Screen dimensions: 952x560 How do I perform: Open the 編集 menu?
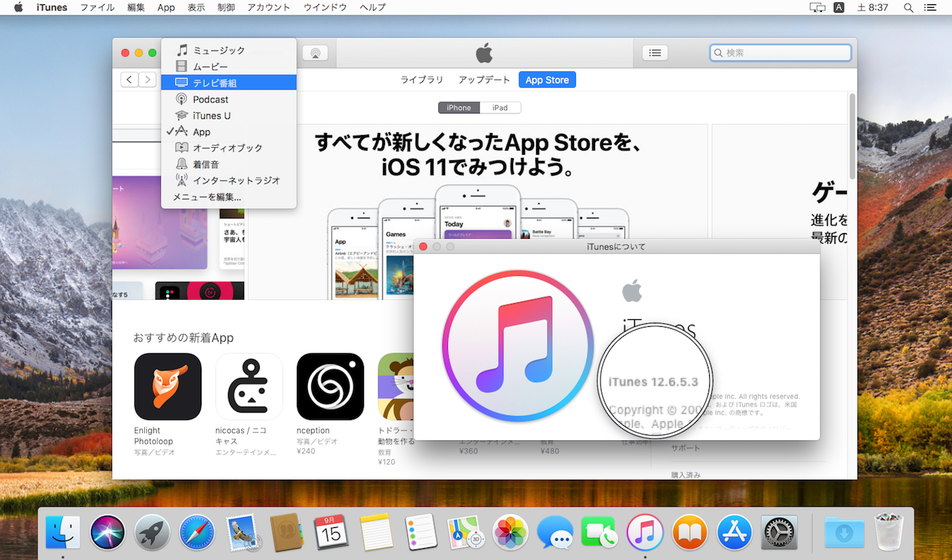pos(136,7)
